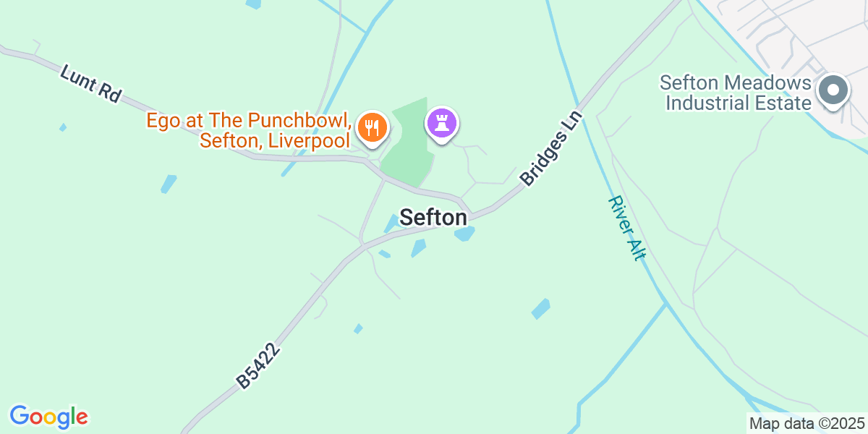Click the orange restaurant fork-and-knife pin

tap(373, 129)
